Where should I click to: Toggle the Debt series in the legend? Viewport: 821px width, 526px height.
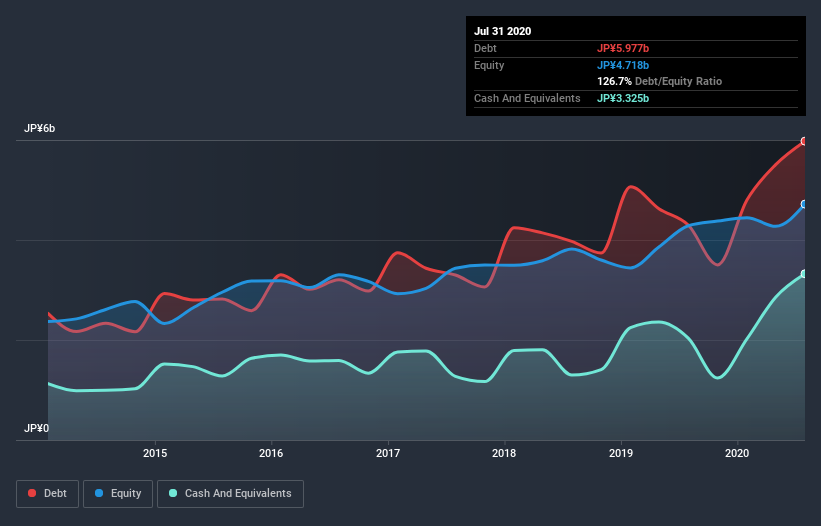click(x=47, y=494)
